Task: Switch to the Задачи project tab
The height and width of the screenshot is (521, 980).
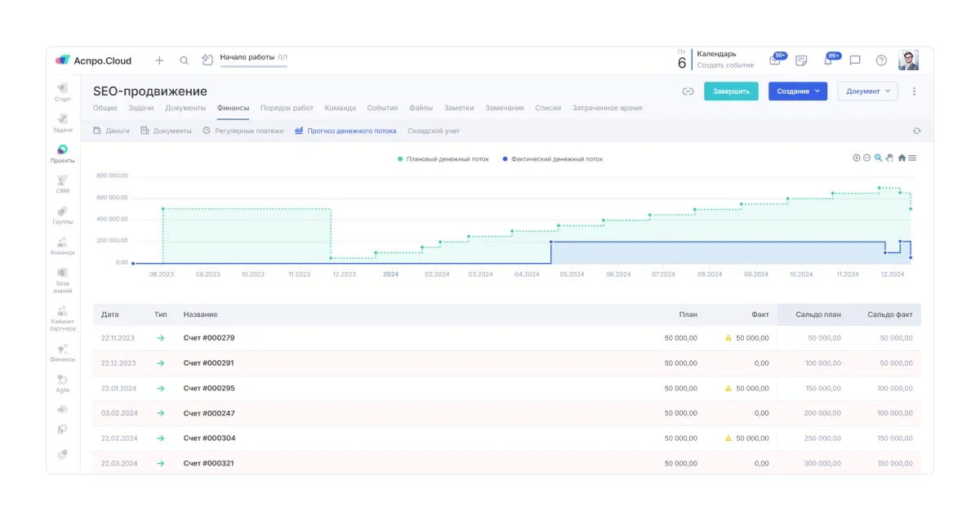Action: (141, 108)
